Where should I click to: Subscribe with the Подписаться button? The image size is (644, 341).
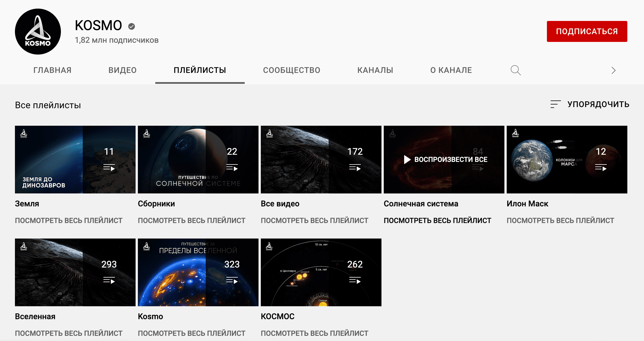[587, 31]
